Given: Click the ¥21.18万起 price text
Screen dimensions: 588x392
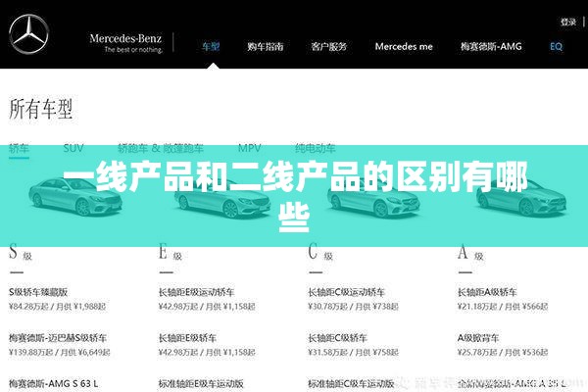Looking at the screenshot, I should point(477,307).
